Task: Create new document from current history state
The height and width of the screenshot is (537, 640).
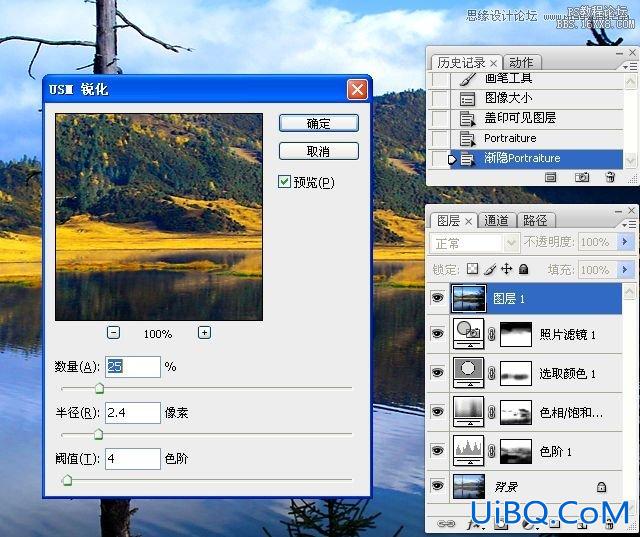Action: 550,177
